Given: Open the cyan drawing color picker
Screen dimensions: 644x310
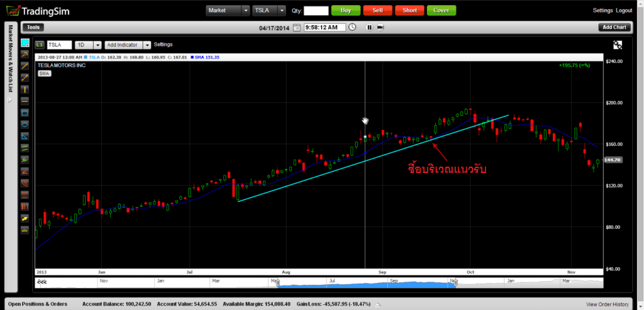Looking at the screenshot, I should pos(25,43).
